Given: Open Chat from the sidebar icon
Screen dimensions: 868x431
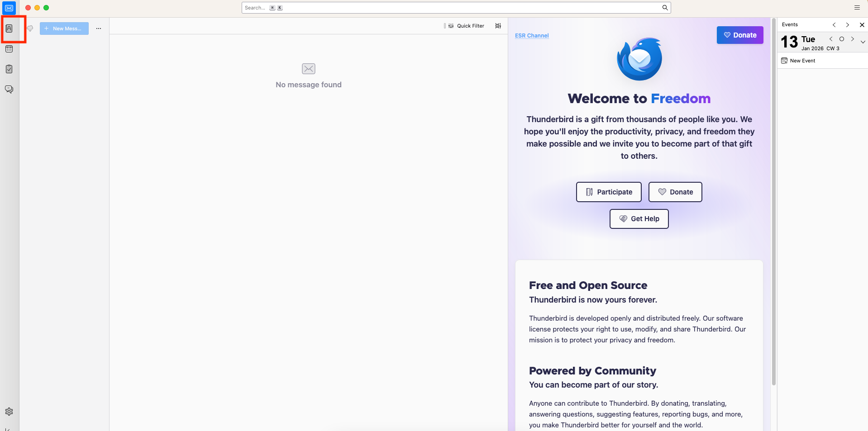Looking at the screenshot, I should point(9,89).
